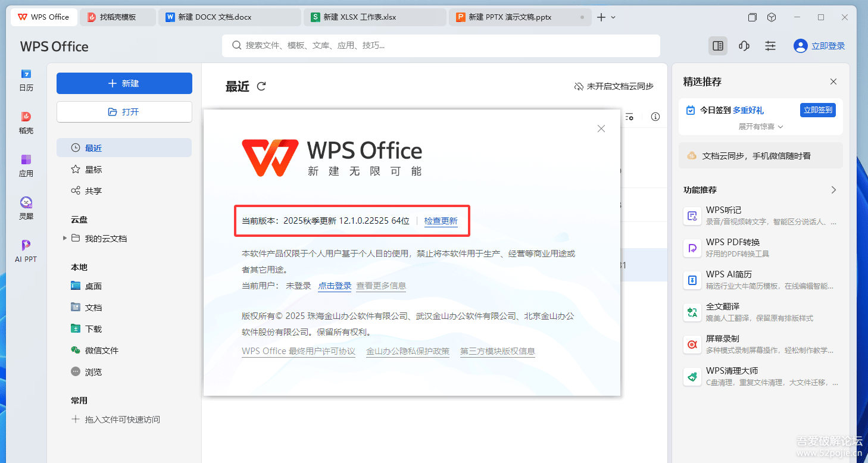Screen dimensions: 868x463
Task: Open the 全文翻译 feature
Action: point(761,312)
